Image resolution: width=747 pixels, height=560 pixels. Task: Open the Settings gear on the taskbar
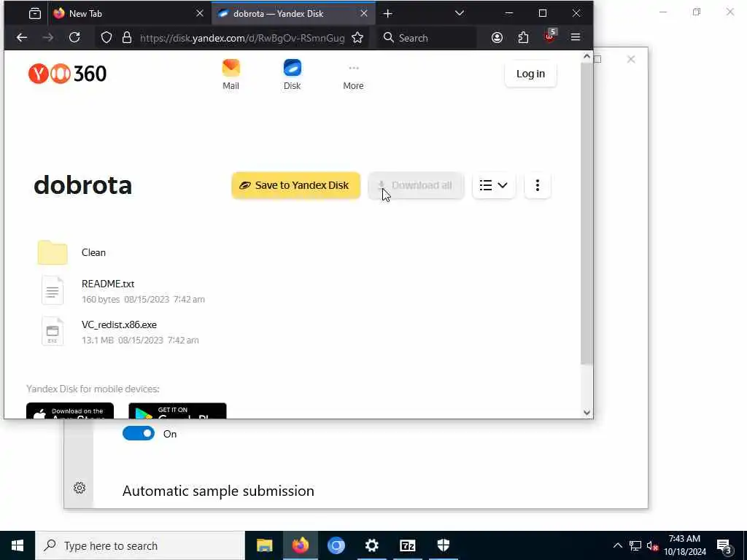pos(371,545)
